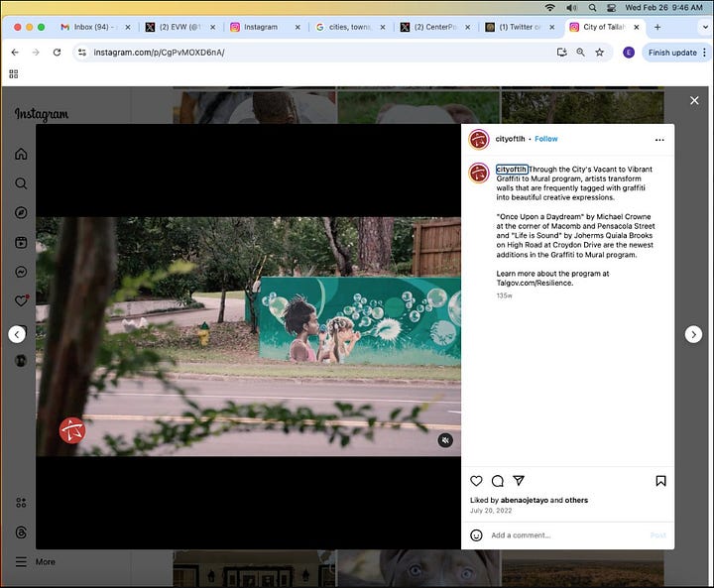This screenshot has width=714, height=588.
Task: Open Chrome three-dot menu
Action: coord(704,53)
